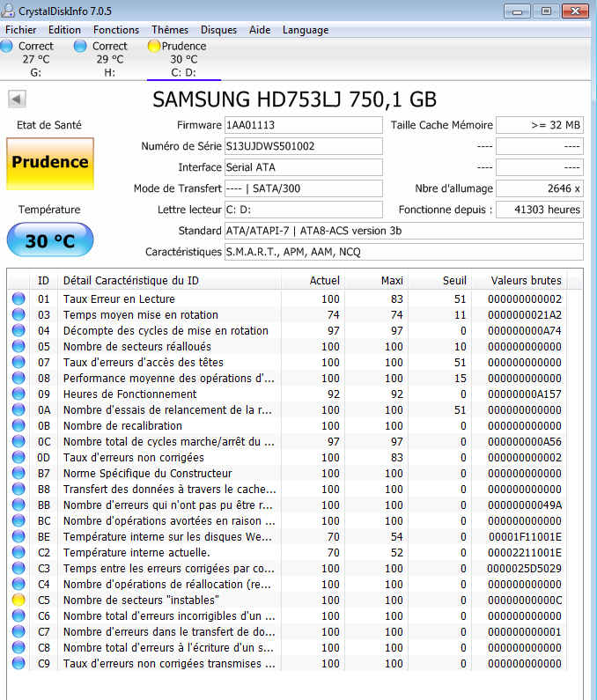Click the blue status icon for ID C9
The image size is (597, 700).
pos(18,663)
